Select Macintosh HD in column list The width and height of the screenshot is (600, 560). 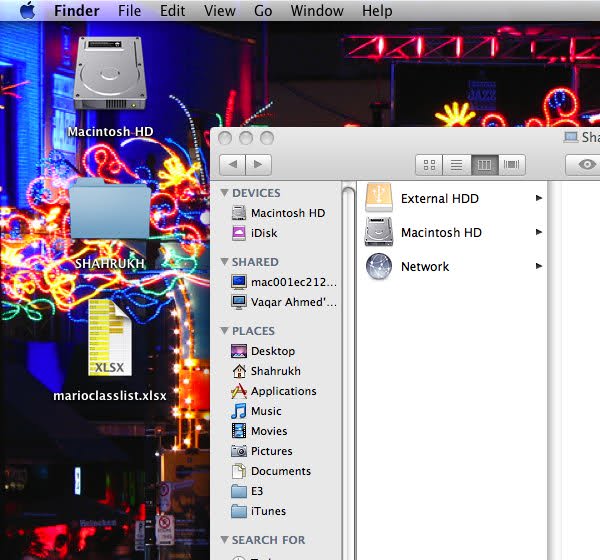click(x=453, y=232)
